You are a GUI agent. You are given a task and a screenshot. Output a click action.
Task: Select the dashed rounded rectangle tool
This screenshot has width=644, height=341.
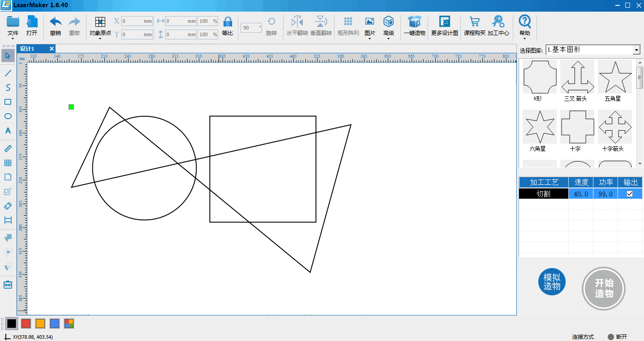[8, 177]
